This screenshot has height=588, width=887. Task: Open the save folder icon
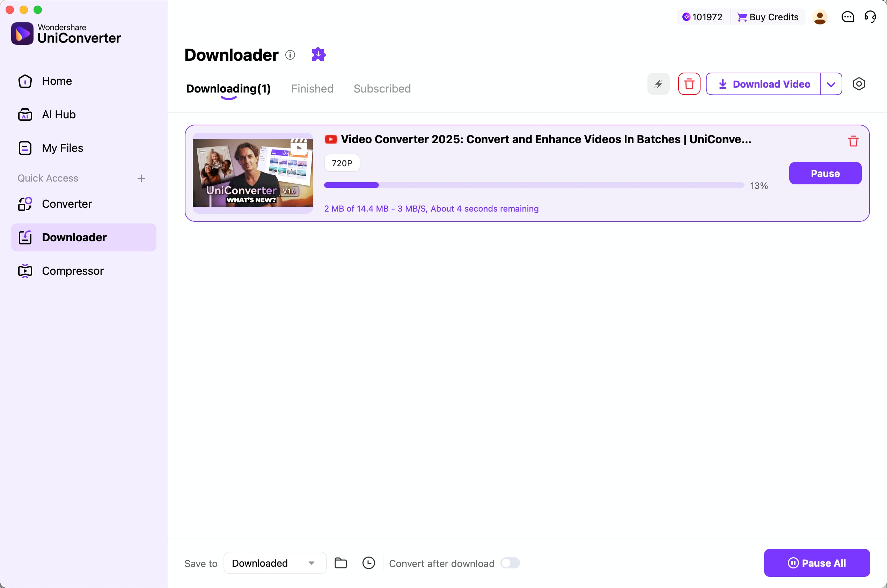coord(340,563)
